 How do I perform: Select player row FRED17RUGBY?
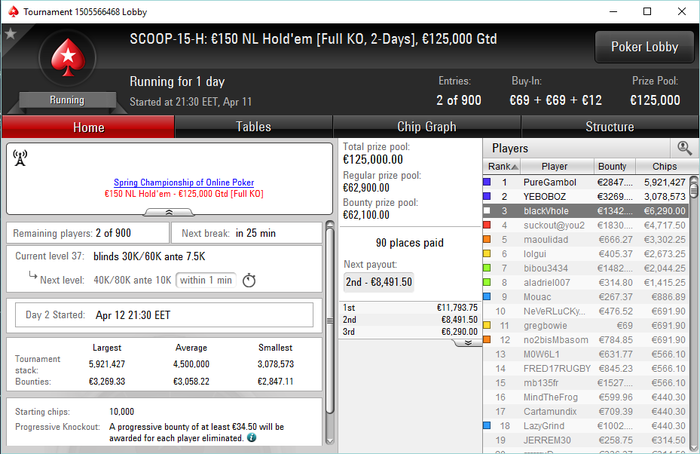tap(586, 368)
